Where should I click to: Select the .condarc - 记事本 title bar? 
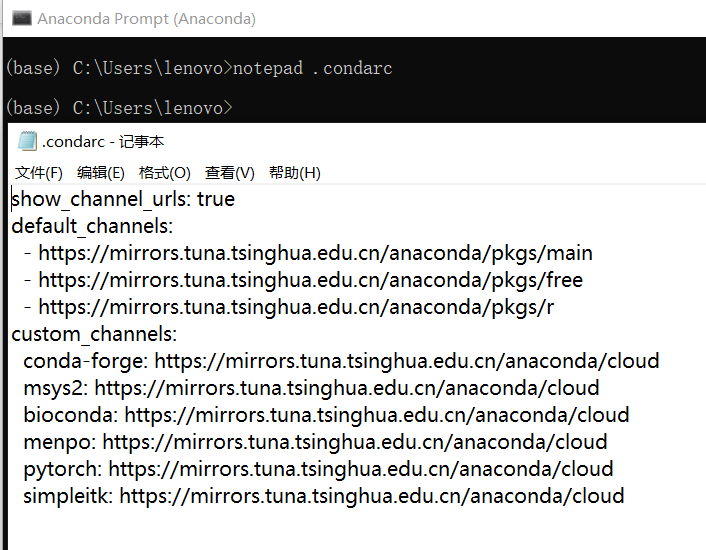point(103,142)
